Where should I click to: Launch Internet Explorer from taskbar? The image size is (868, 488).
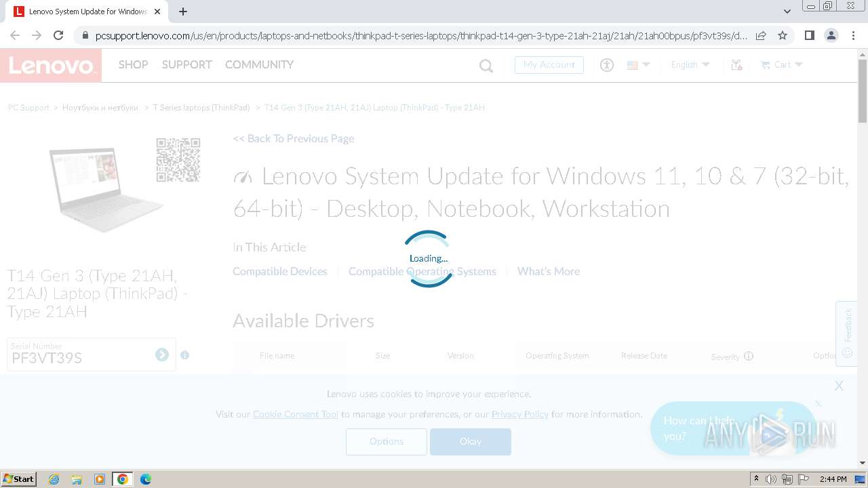tap(54, 479)
